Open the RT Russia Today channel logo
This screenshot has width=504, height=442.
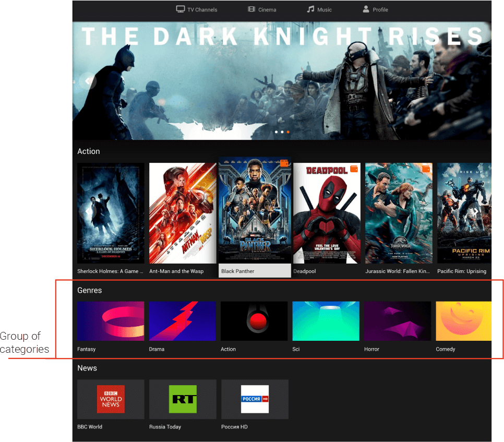pos(183,399)
